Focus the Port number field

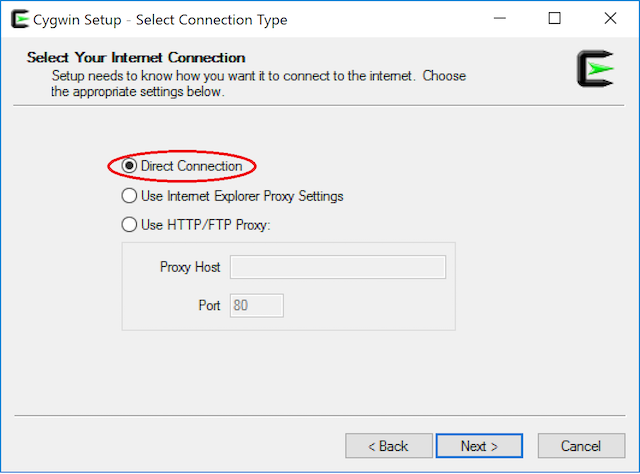(x=257, y=305)
